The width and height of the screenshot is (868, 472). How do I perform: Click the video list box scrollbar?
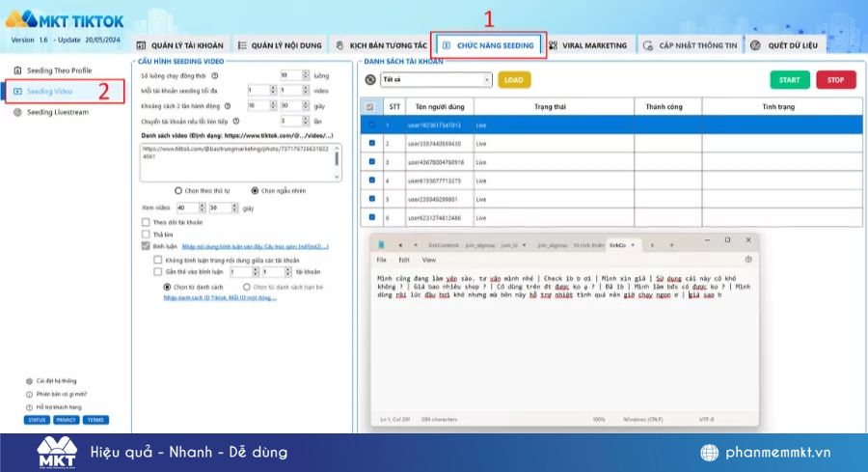tap(337, 162)
